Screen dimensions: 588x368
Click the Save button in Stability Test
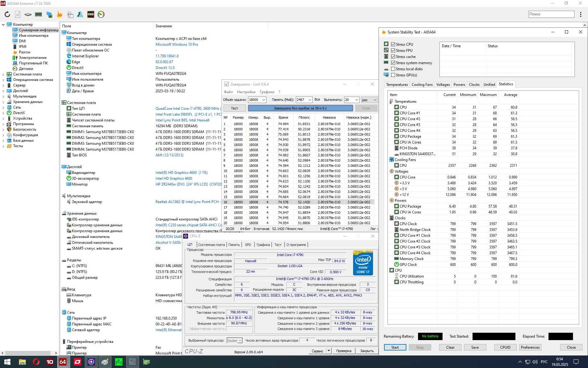(x=475, y=347)
